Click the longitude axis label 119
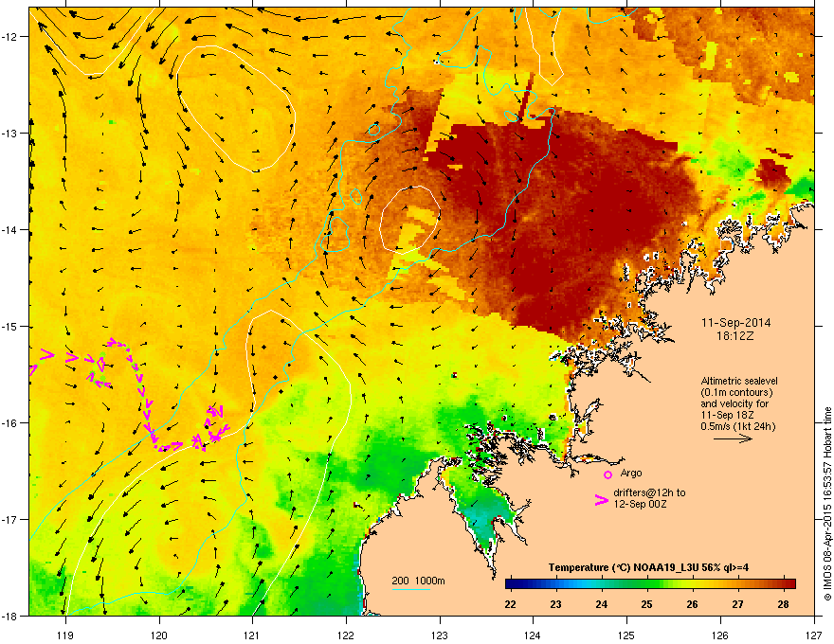The width and height of the screenshot is (834, 644). tap(65, 635)
